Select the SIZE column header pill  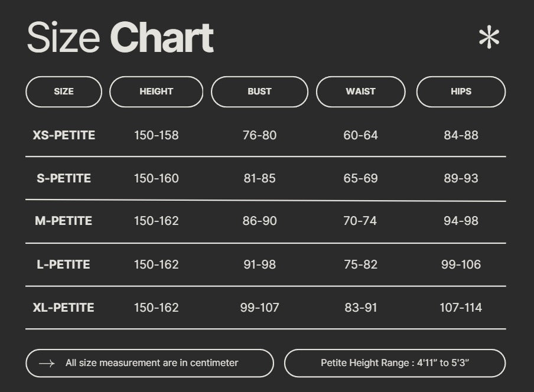[64, 92]
